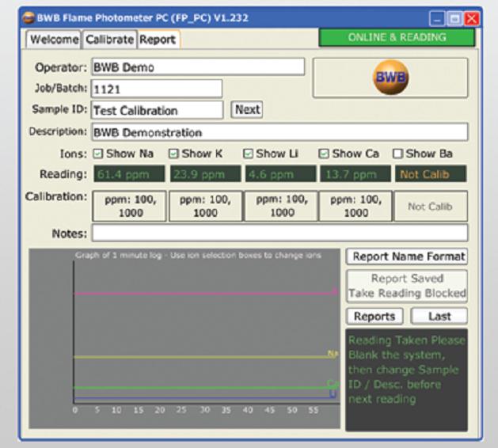Toggle the Show Li checkbox

click(x=248, y=154)
